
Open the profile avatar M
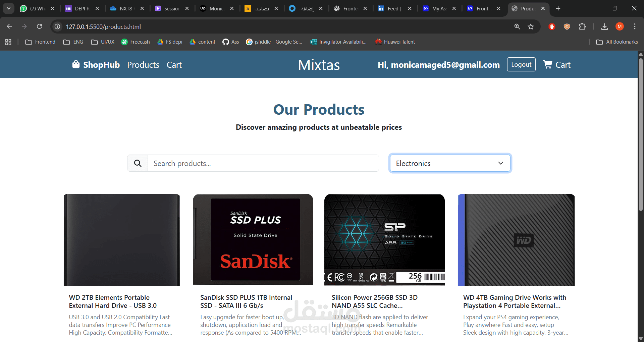(x=620, y=26)
